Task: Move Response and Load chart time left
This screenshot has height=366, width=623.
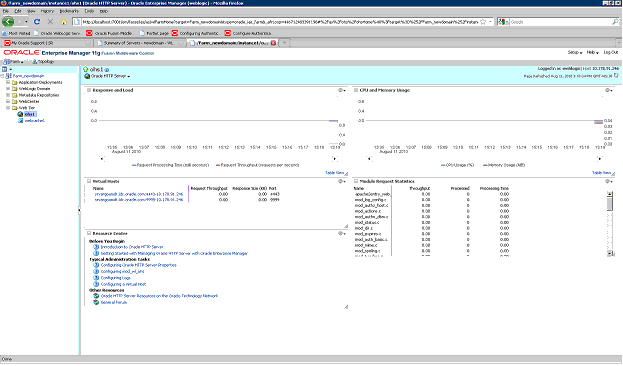Action: (x=102, y=159)
